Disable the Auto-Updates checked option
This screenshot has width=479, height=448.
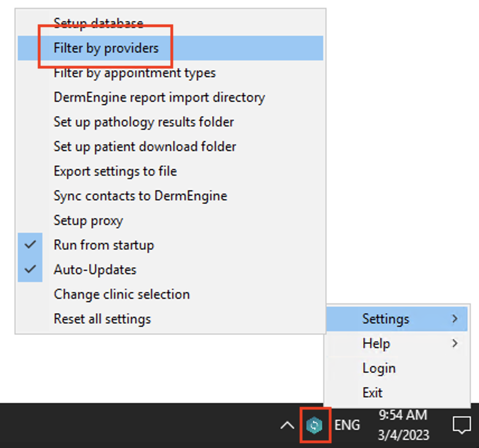(x=95, y=270)
